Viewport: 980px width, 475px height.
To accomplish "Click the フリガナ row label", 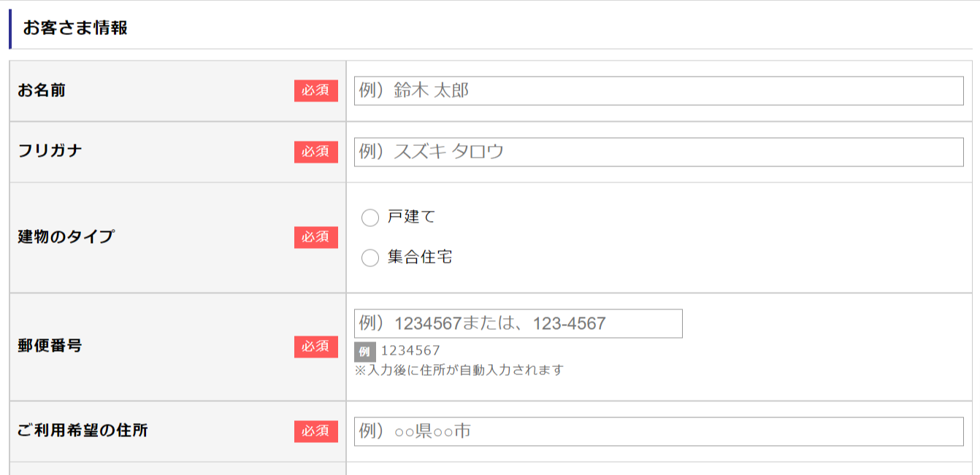I will click(50, 152).
